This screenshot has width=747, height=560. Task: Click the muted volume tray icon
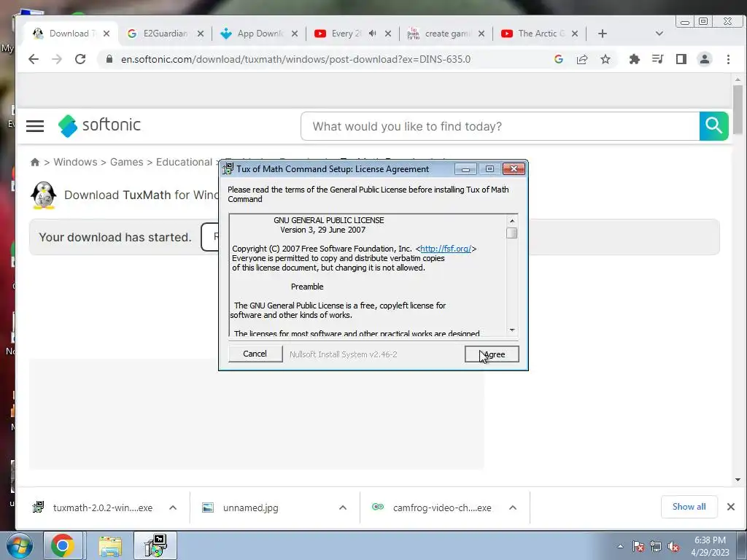(x=673, y=546)
